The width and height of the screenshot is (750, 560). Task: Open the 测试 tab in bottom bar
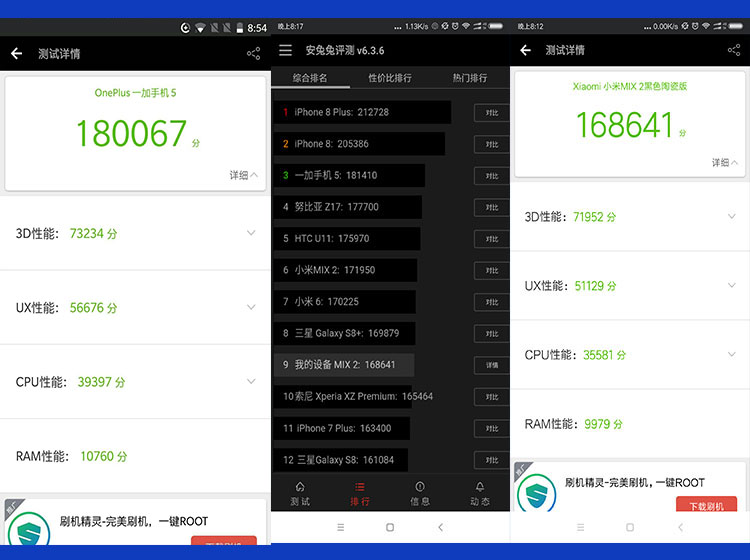point(300,494)
